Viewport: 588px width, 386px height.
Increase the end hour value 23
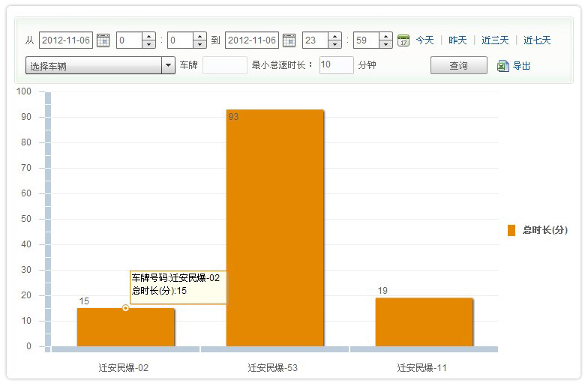pyautogui.click(x=334, y=36)
